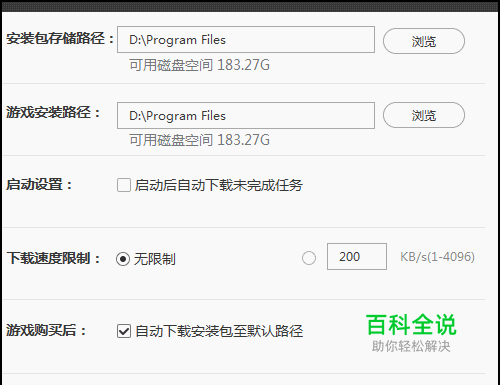Uncheck 自动下载安装包至默认路径 checkbox
Screen dimensions: 500x385
[x=124, y=331]
